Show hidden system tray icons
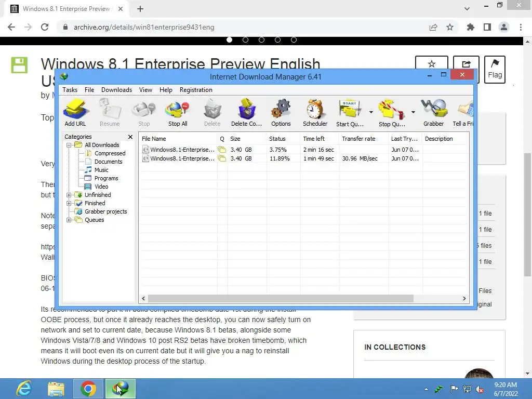The image size is (532, 399). [x=426, y=389]
